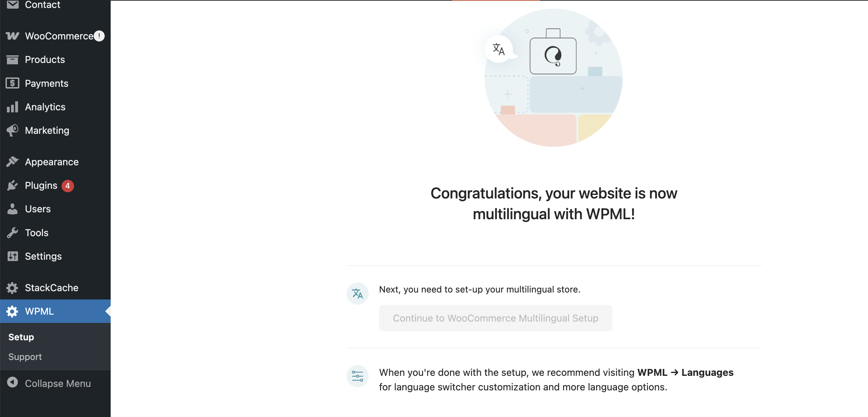Open the Contact menu item
The height and width of the screenshot is (417, 868).
43,5
